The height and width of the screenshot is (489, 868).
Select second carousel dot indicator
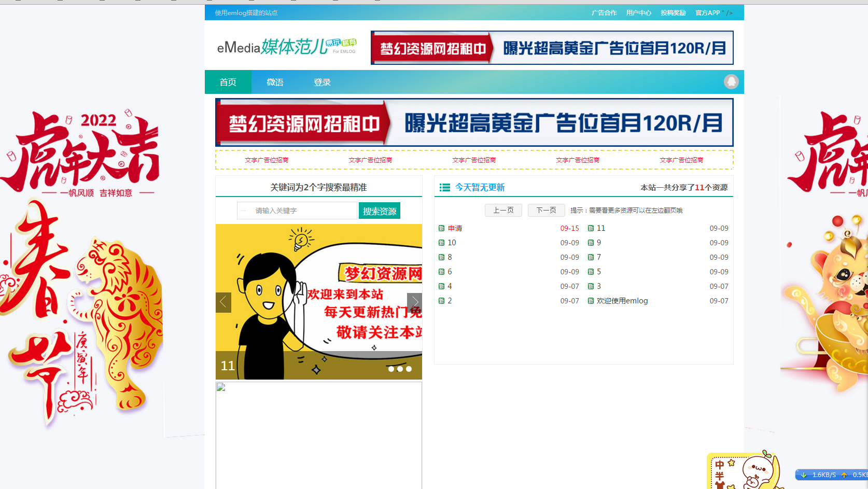pyautogui.click(x=400, y=369)
